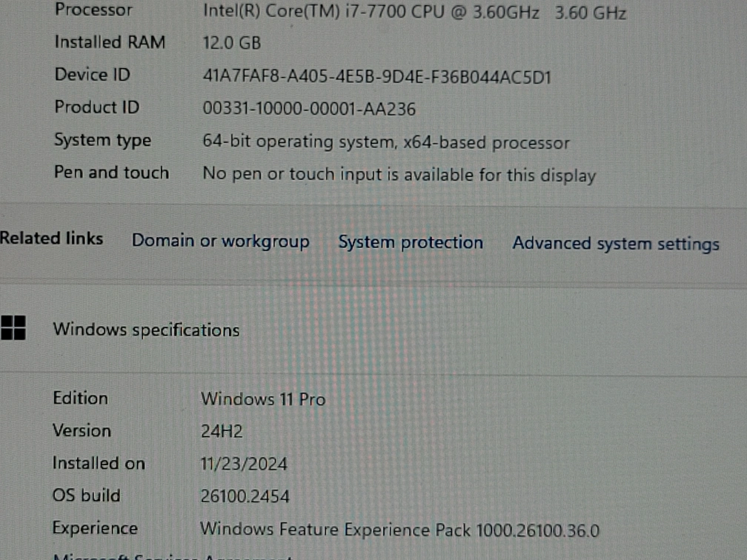The image size is (747, 560).
Task: Click the Pen and touch label
Action: [111, 173]
